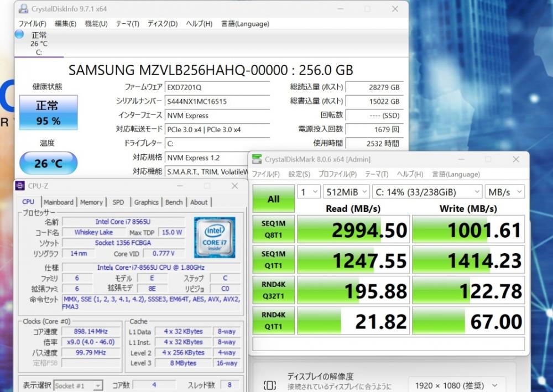Click the display resolution icon in Settings
The height and width of the screenshot is (392, 553).
click(x=270, y=385)
